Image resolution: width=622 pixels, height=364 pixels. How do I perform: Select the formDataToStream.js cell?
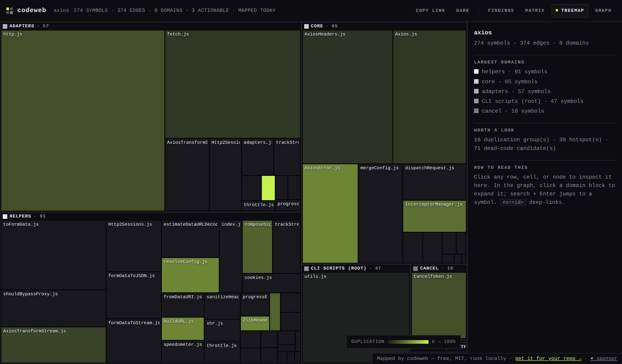click(134, 341)
